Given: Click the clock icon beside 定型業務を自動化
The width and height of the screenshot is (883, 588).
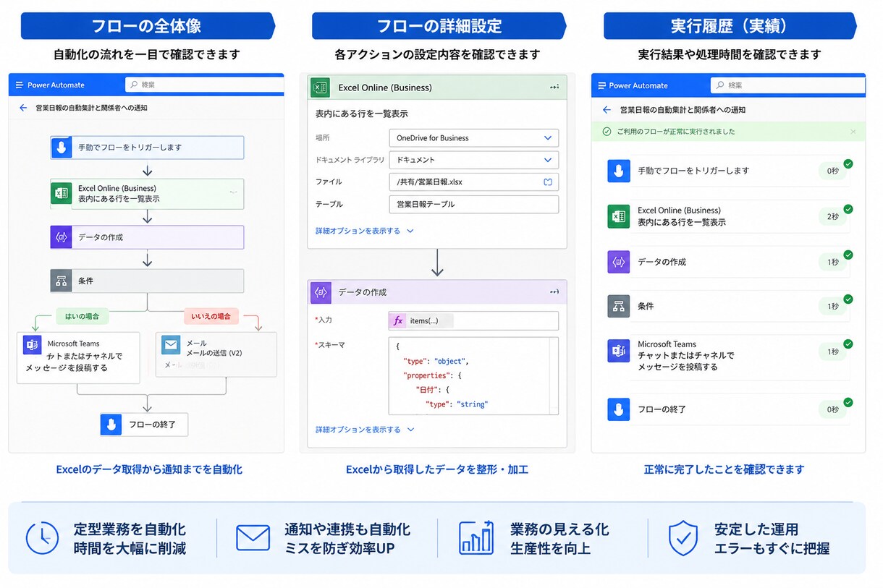Looking at the screenshot, I should pos(43,538).
